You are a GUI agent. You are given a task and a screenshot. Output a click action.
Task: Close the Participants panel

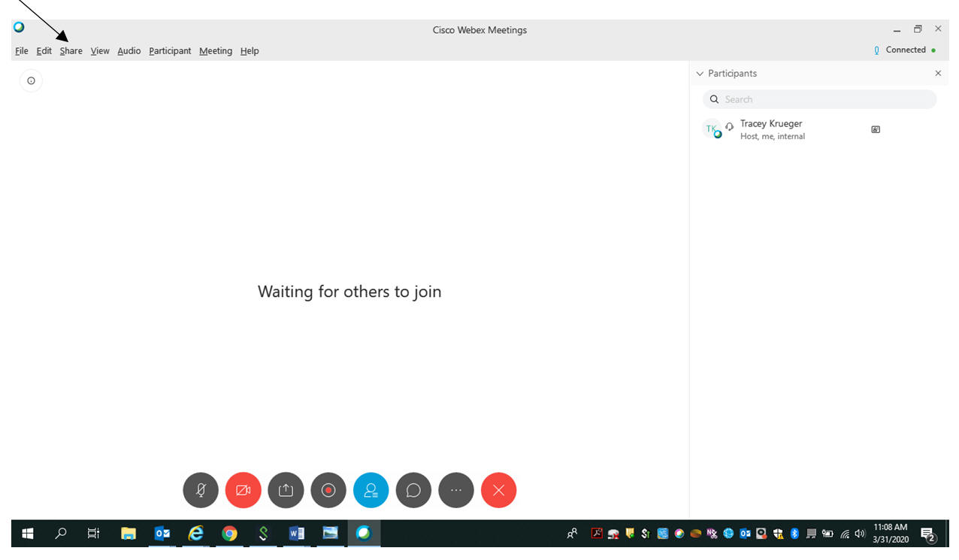[x=937, y=73]
